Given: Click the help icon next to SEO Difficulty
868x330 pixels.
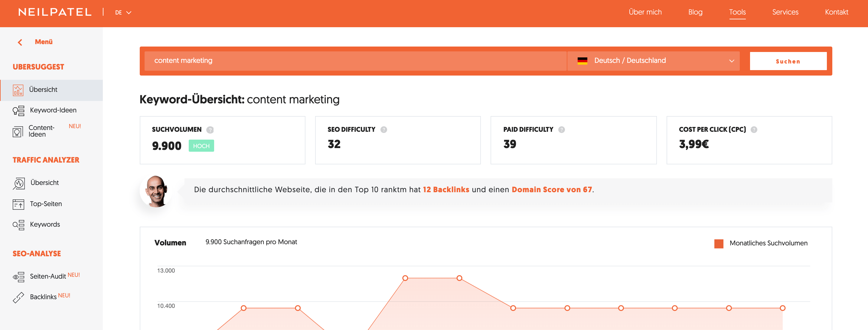Looking at the screenshot, I should click(x=384, y=130).
